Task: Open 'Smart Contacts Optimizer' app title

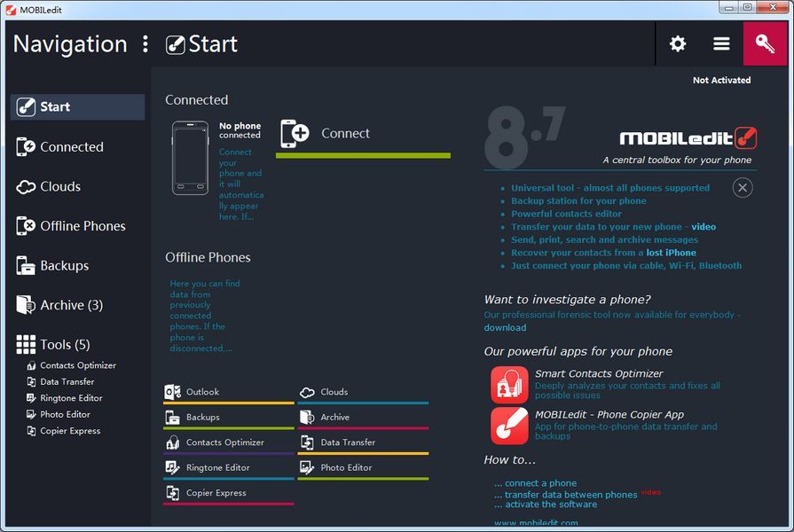Action: pos(599,373)
